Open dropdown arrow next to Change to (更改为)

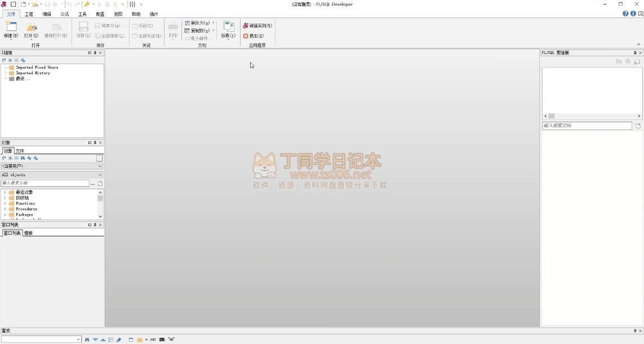tap(213, 23)
